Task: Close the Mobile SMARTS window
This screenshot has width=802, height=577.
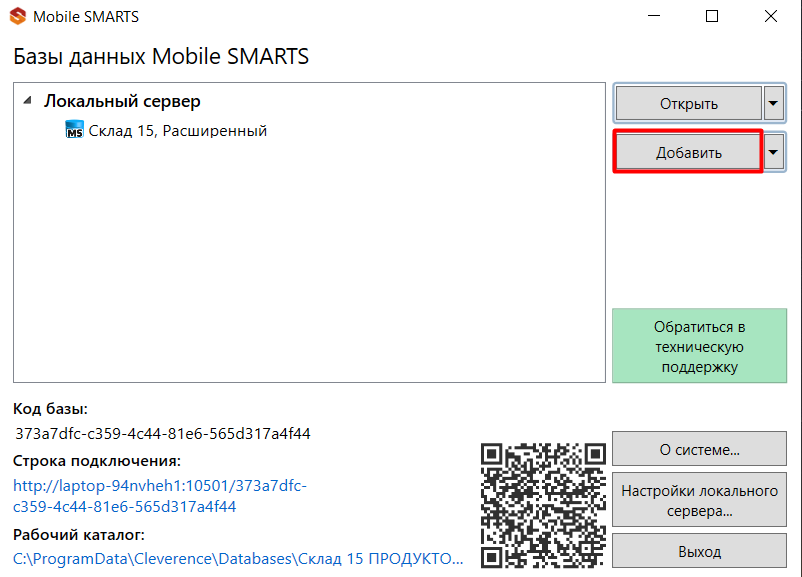Action: [771, 16]
